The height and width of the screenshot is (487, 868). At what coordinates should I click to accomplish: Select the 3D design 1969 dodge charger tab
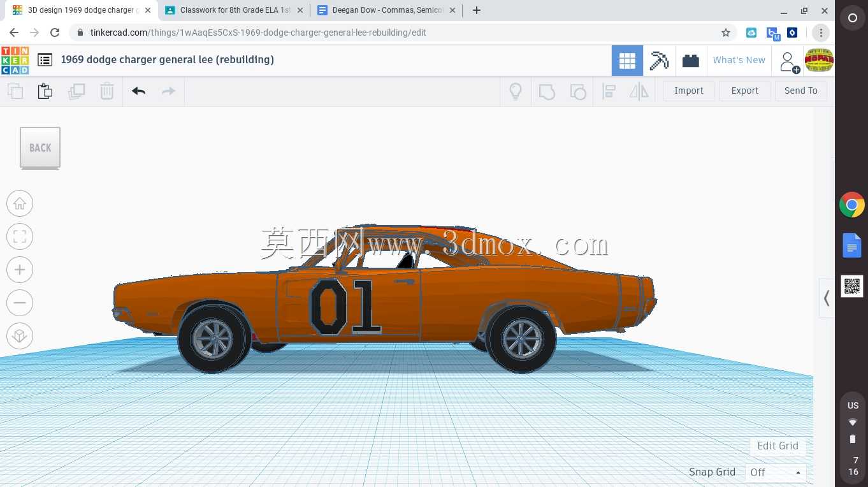point(80,10)
